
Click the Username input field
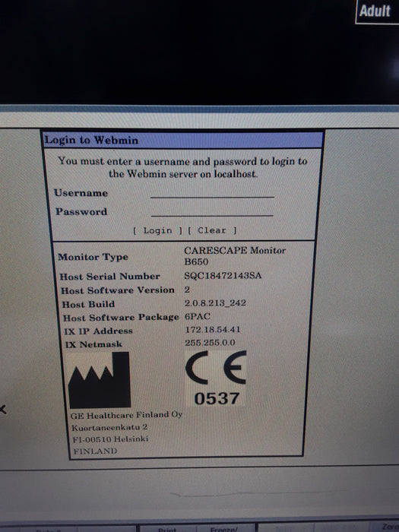tap(212, 193)
